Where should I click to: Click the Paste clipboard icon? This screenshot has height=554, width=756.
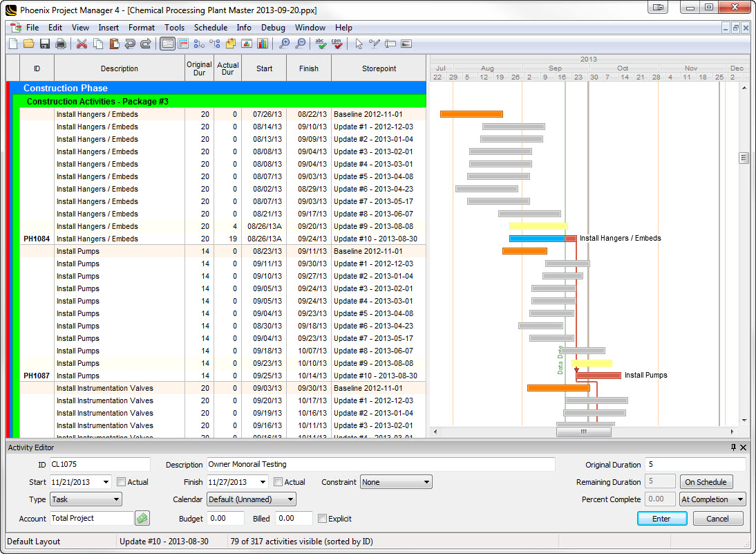[x=114, y=44]
